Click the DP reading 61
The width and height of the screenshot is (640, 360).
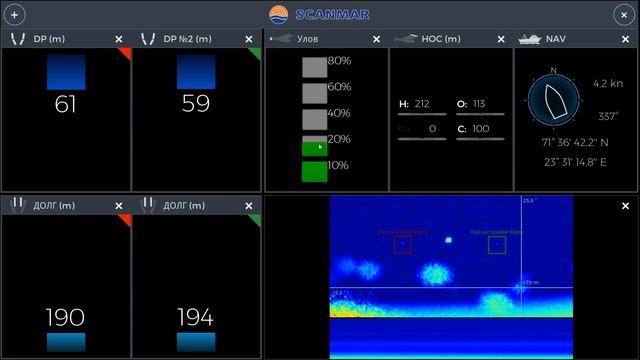click(x=65, y=104)
